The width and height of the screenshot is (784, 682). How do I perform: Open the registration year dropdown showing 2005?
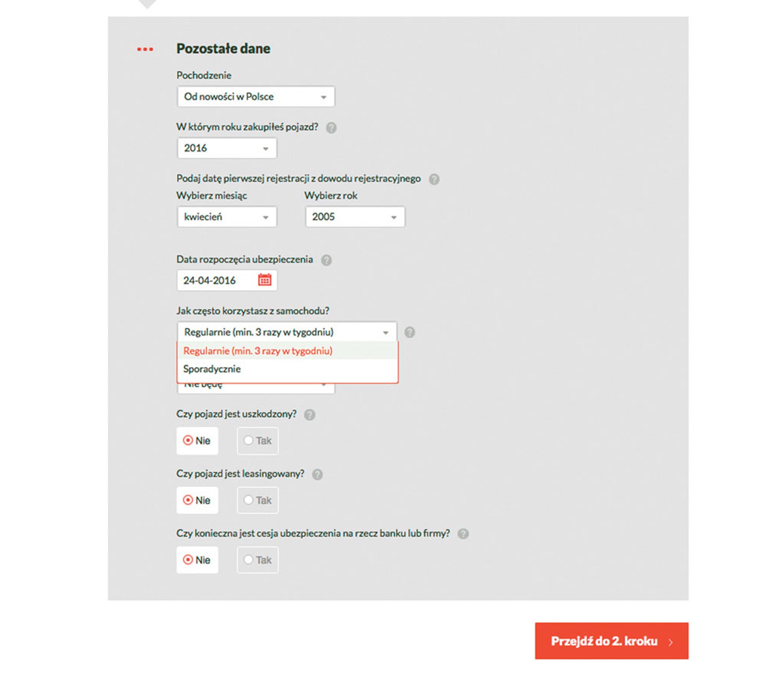click(355, 217)
